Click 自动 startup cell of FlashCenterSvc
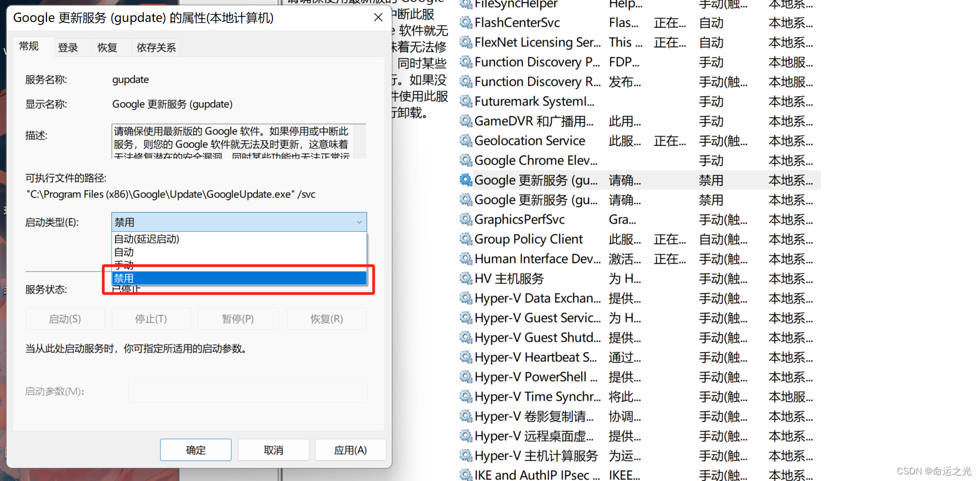 (711, 23)
